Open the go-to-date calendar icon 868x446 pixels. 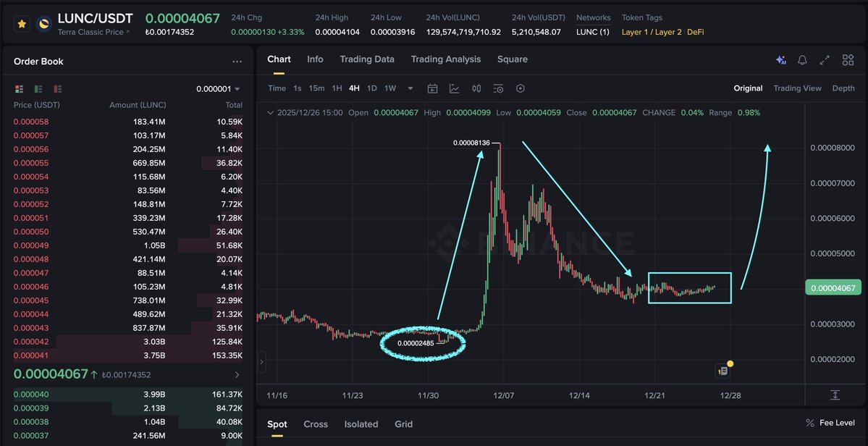[432, 88]
